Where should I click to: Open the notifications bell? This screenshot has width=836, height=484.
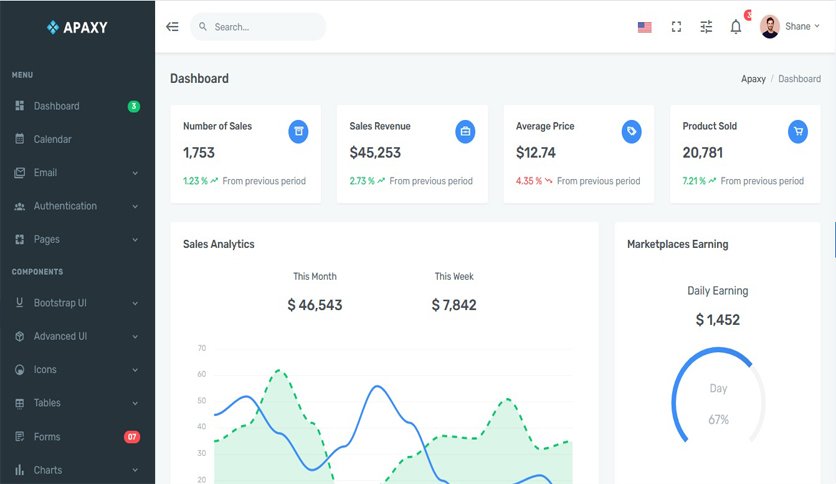point(736,27)
